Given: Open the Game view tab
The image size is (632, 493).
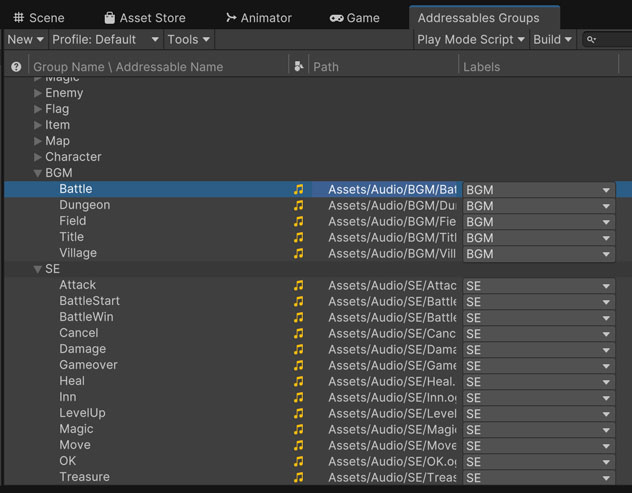Looking at the screenshot, I should tap(355, 18).
